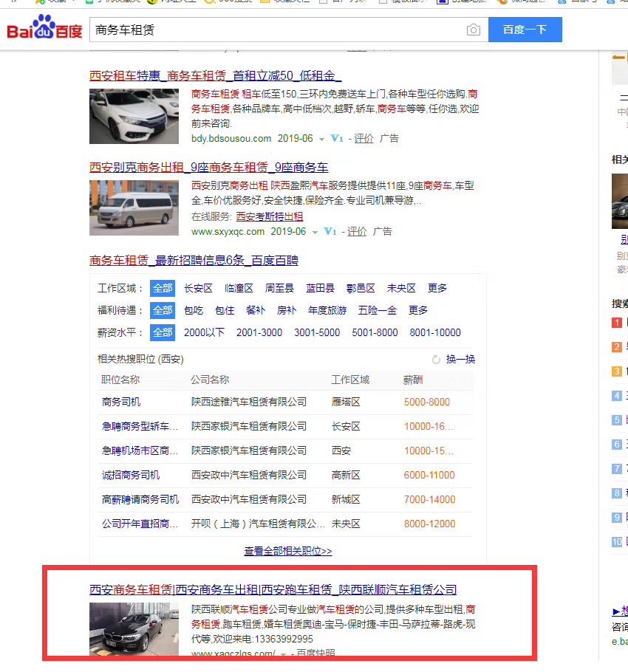Select 包吃 in the 福利待遇 filter
Screen dimensions: 628x672
pos(194,310)
